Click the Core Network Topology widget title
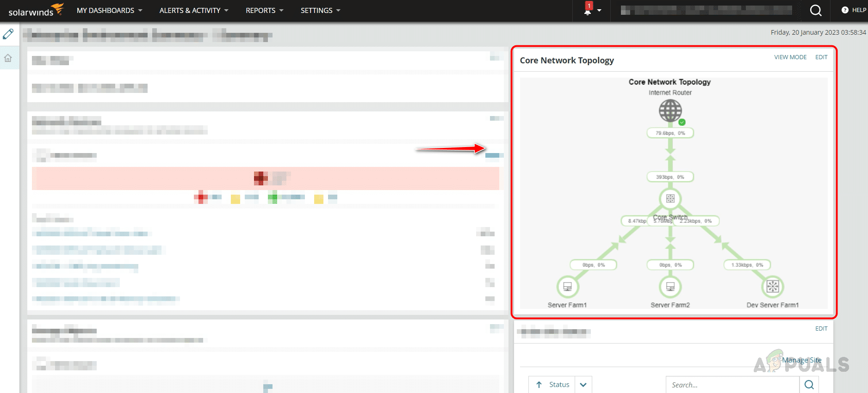 (x=567, y=61)
